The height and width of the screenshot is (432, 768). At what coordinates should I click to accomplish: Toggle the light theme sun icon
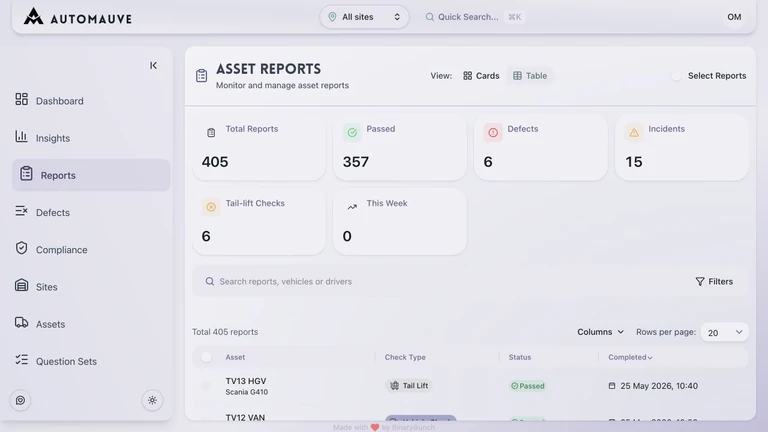(152, 400)
